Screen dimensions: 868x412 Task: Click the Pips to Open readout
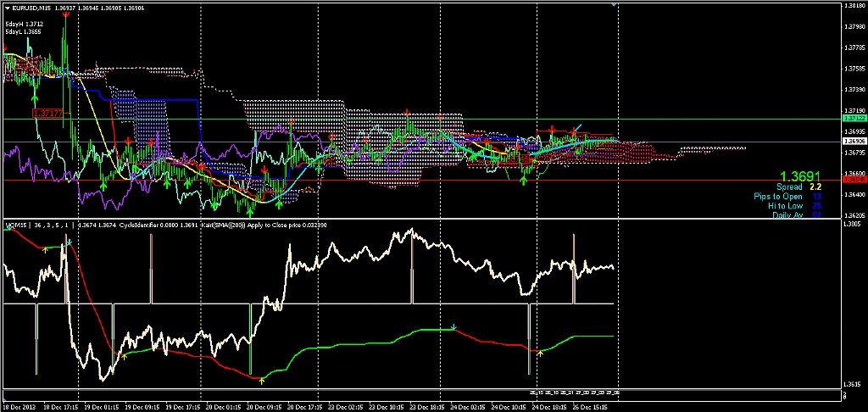pos(787,197)
